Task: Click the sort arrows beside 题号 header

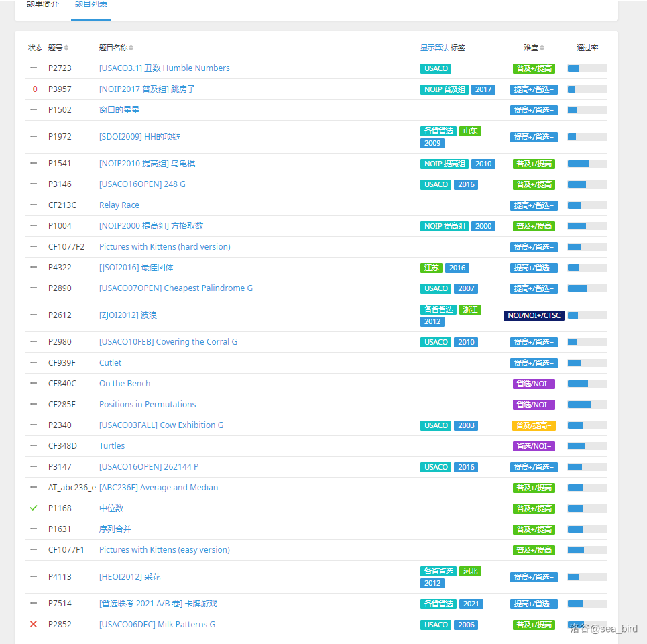Action: [66, 48]
